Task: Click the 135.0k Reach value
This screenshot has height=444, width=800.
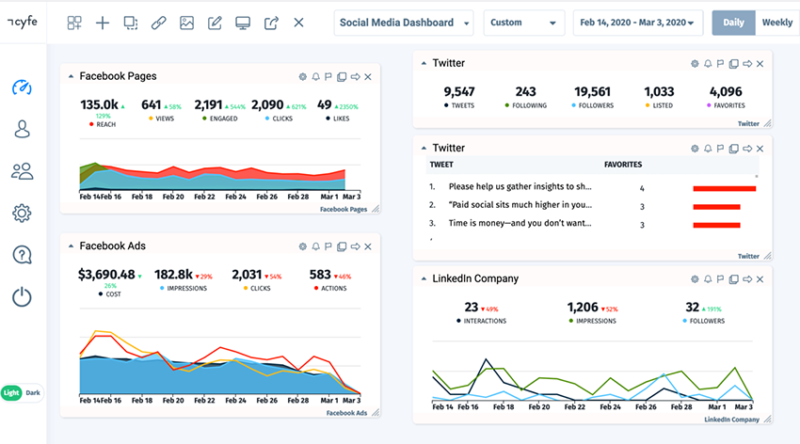Action: 99,105
